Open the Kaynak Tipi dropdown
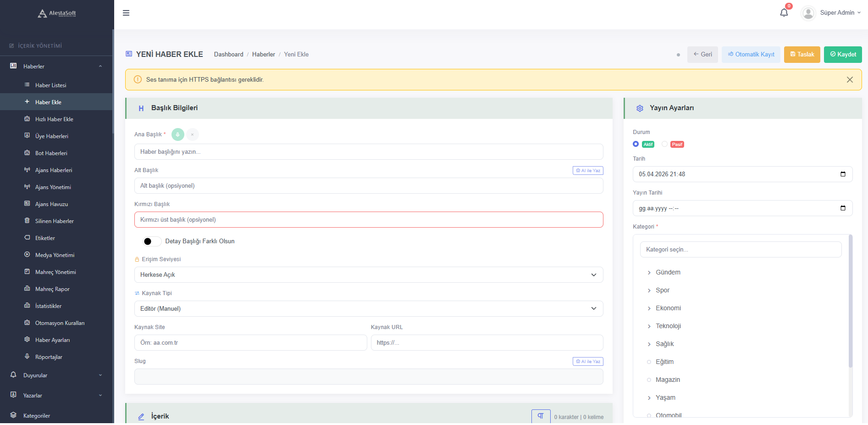 [x=368, y=309]
